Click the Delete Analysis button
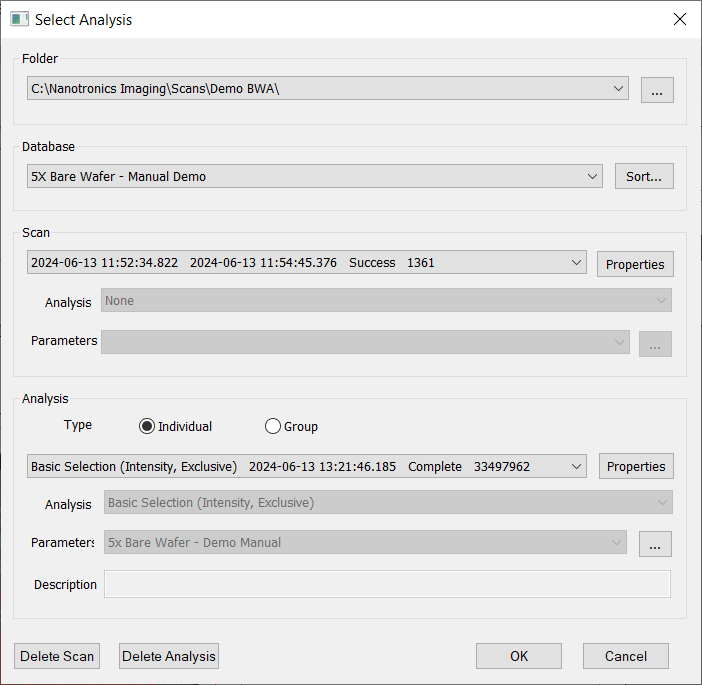The image size is (702, 685). tap(169, 656)
